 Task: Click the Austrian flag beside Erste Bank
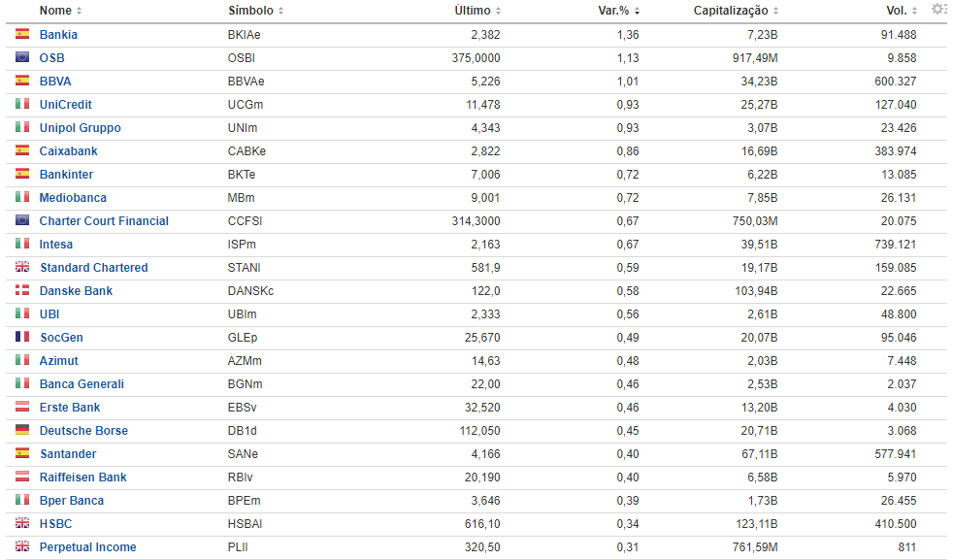point(22,408)
